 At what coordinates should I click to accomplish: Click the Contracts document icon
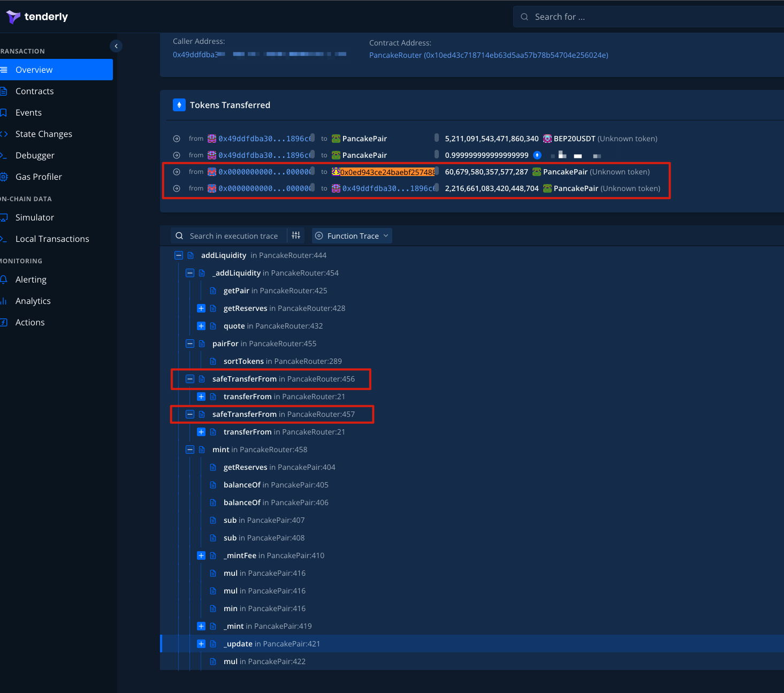[x=4, y=91]
